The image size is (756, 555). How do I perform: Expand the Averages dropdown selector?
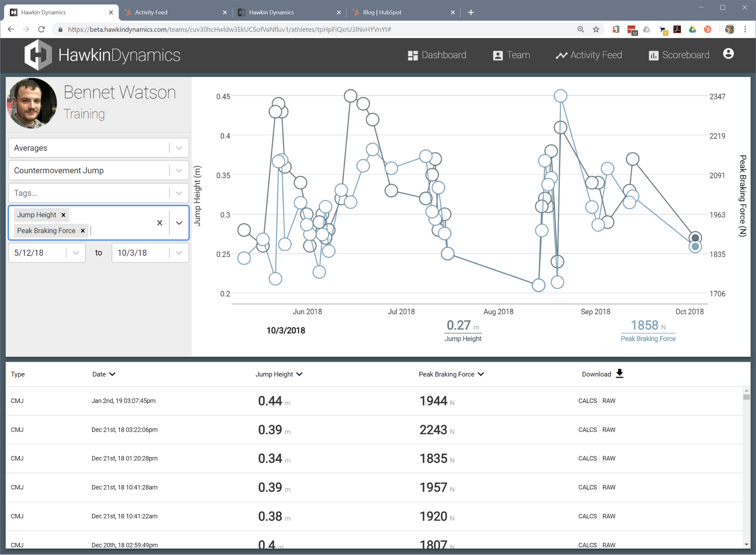(180, 148)
